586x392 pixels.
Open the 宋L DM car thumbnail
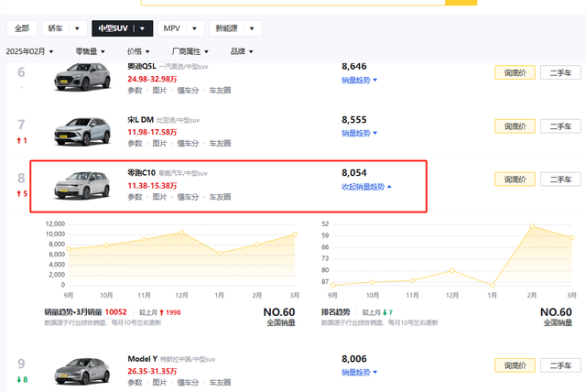(x=82, y=131)
